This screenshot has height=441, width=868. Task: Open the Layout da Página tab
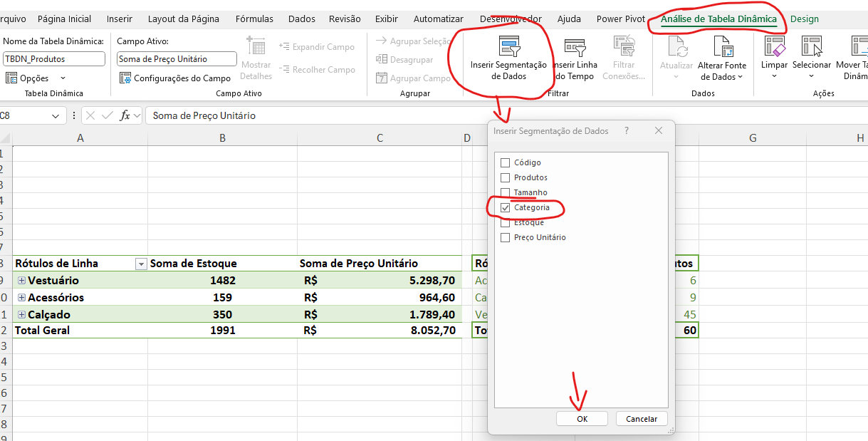[184, 19]
